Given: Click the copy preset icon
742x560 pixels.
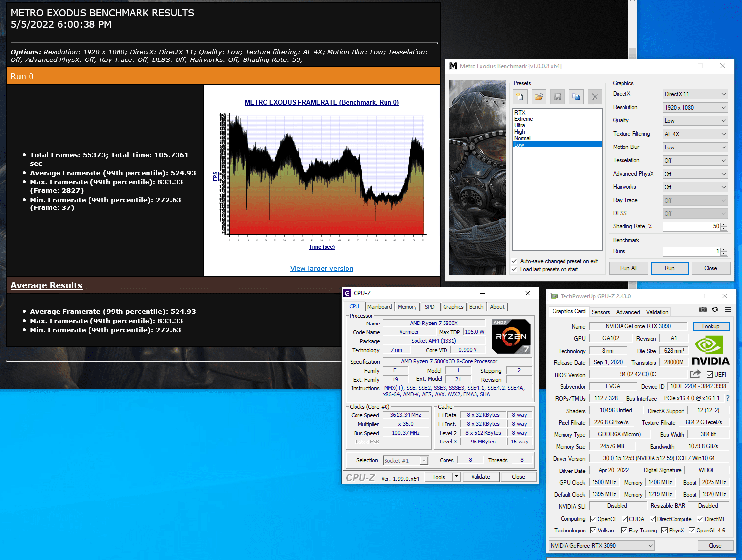Looking at the screenshot, I should tap(576, 97).
